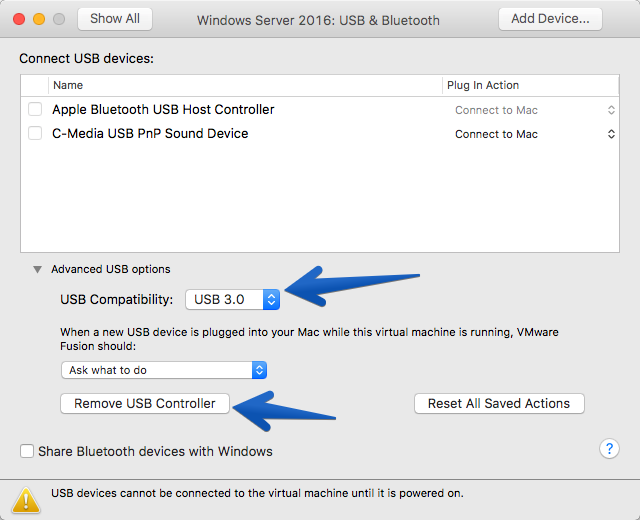Screen dimensions: 640x520
Task: Click the Add Device… button
Action: pos(550,19)
